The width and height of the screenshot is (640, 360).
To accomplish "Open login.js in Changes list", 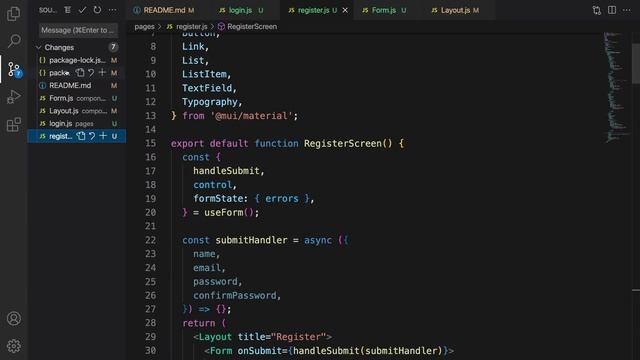I will (x=77, y=123).
